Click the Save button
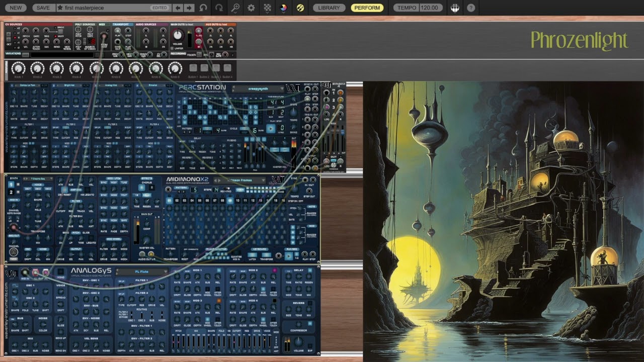Image resolution: width=644 pixels, height=362 pixels. [x=43, y=8]
